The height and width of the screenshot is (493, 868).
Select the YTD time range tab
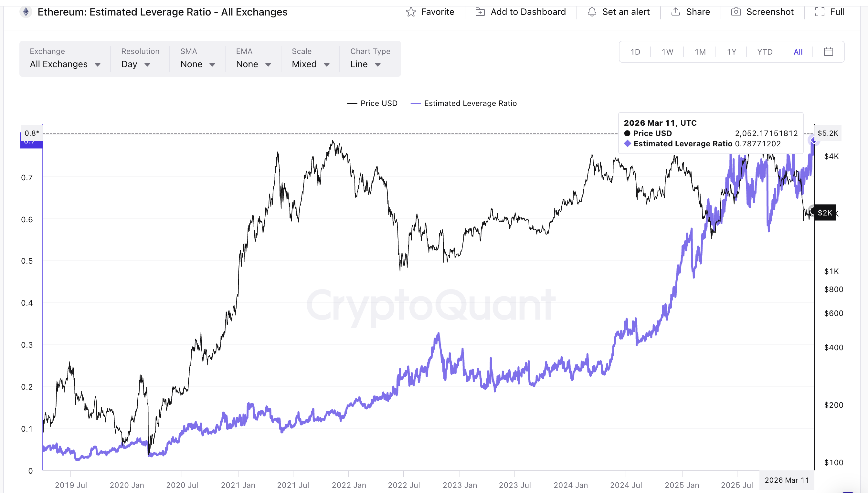click(764, 51)
